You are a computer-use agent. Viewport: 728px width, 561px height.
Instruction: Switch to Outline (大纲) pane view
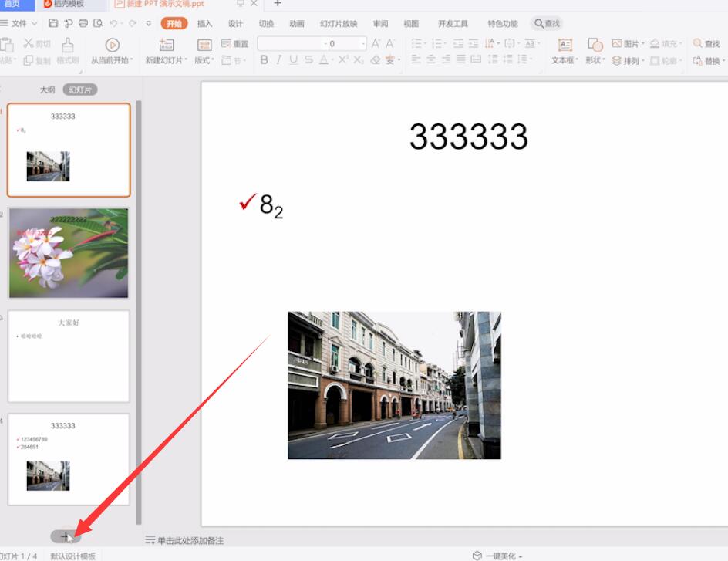47,90
